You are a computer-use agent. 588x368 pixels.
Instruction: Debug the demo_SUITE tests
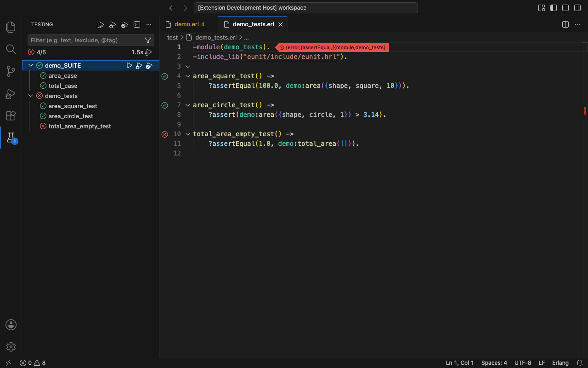tap(139, 66)
